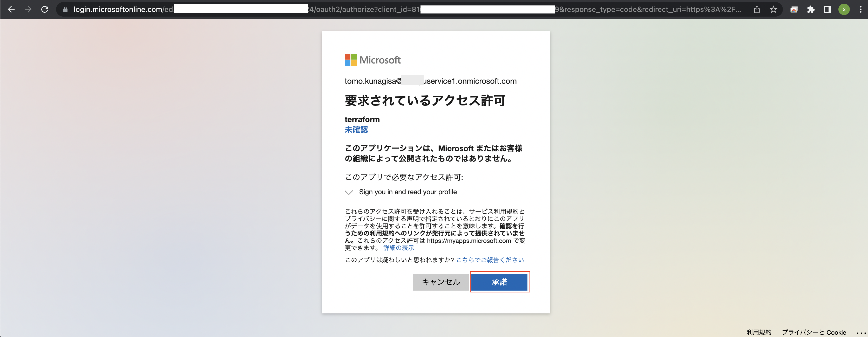This screenshot has width=868, height=337.
Task: Click the back navigation arrow
Action: pyautogui.click(x=11, y=9)
